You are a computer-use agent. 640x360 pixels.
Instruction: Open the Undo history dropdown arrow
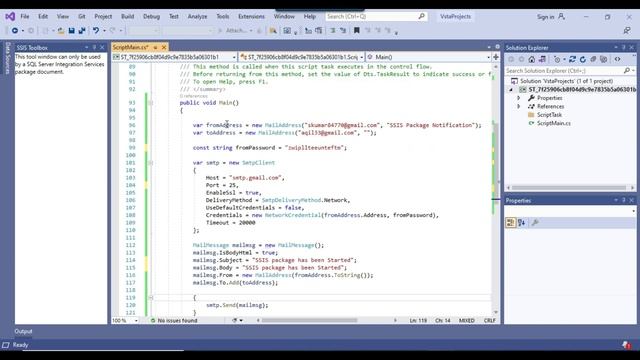104,31
